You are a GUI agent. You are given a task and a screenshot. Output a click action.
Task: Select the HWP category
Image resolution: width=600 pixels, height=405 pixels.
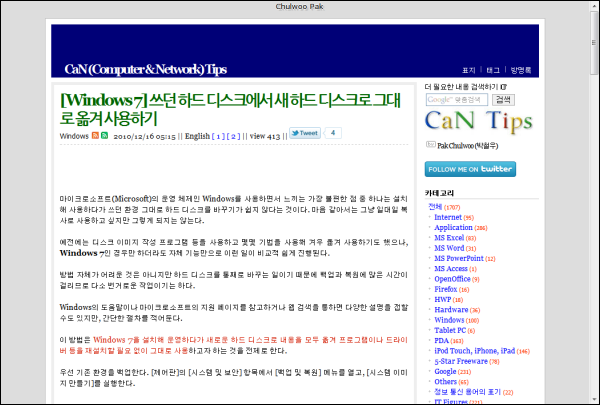tap(443, 299)
